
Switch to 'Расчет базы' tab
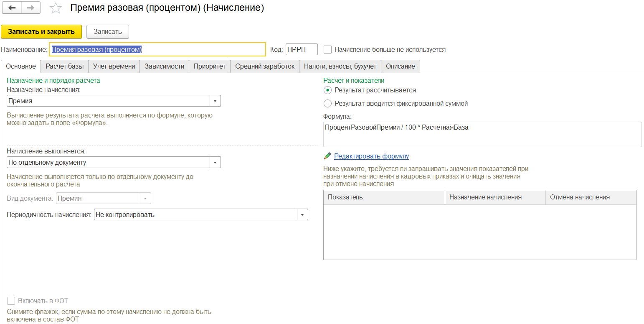click(64, 66)
